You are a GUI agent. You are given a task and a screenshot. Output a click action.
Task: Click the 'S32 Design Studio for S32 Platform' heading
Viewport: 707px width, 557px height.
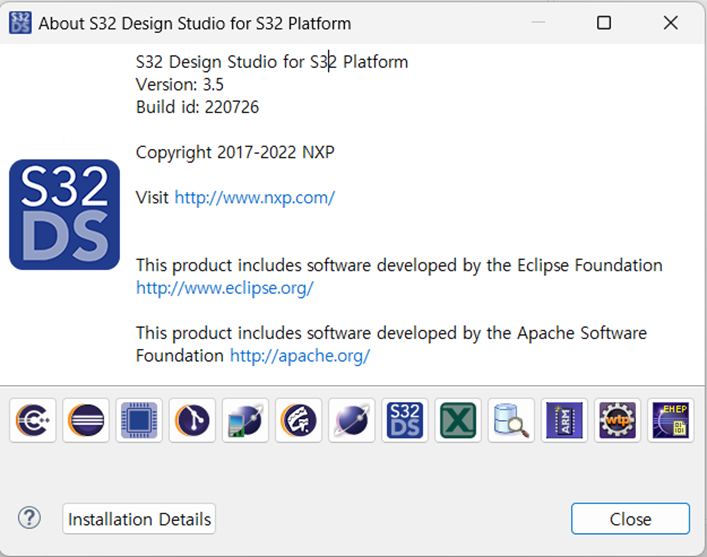click(x=272, y=62)
